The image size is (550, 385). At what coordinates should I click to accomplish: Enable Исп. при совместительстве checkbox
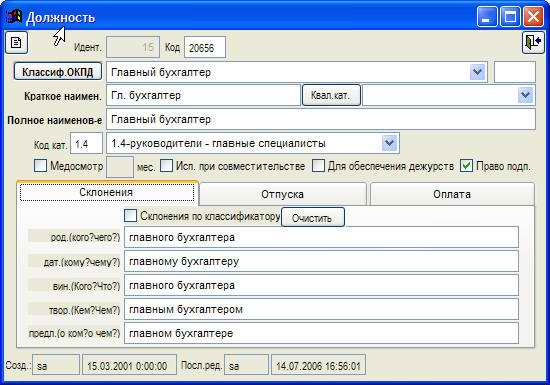point(166,165)
